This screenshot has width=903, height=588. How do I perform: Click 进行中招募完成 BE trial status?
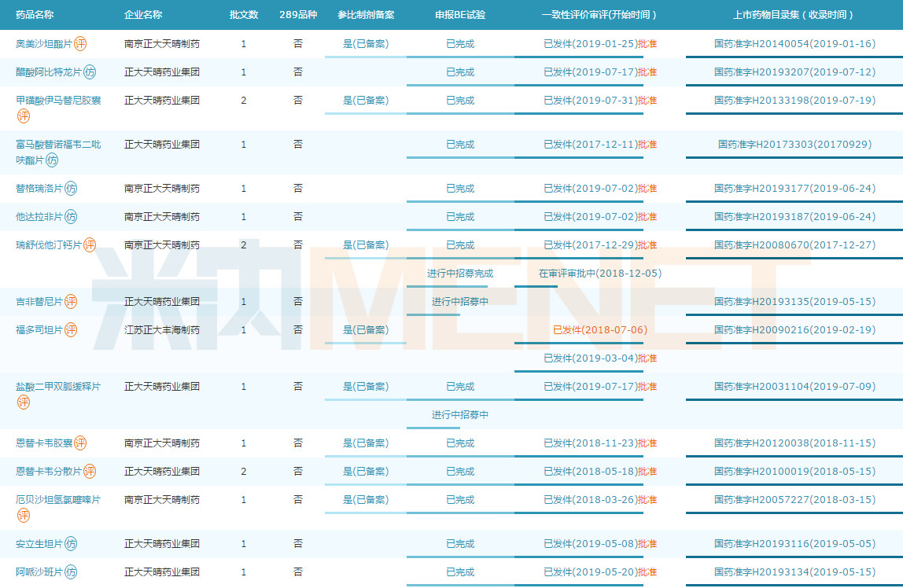click(x=460, y=274)
